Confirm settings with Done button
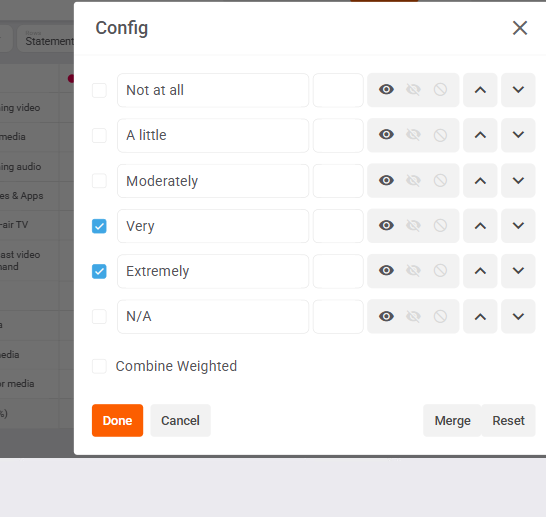Viewport: 546px width, 517px height. (117, 421)
